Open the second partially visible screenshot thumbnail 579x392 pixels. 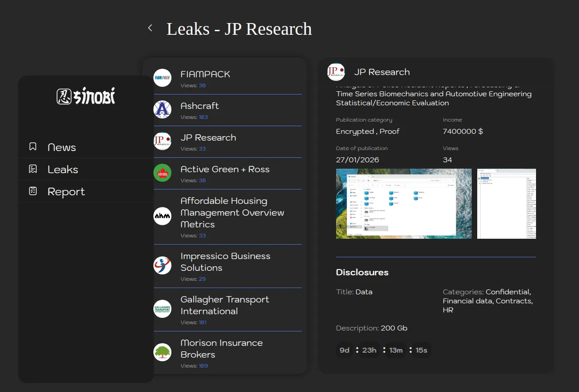[507, 203]
